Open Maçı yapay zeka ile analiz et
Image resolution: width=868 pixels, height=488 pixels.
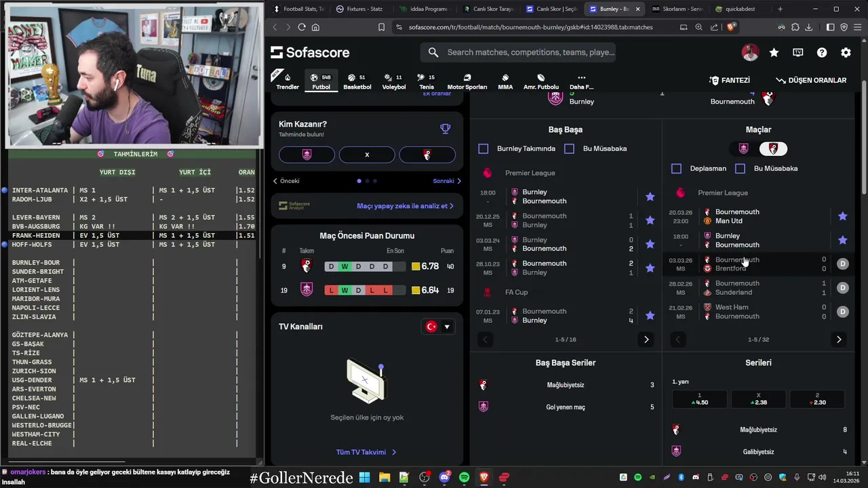coord(406,206)
